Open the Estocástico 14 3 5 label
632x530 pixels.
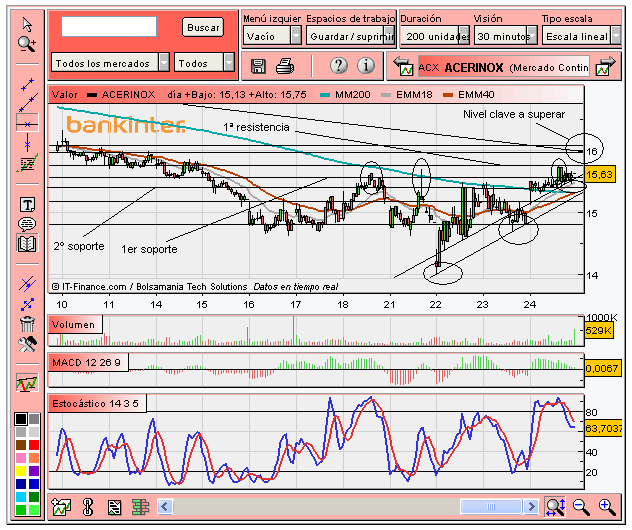pyautogui.click(x=97, y=403)
